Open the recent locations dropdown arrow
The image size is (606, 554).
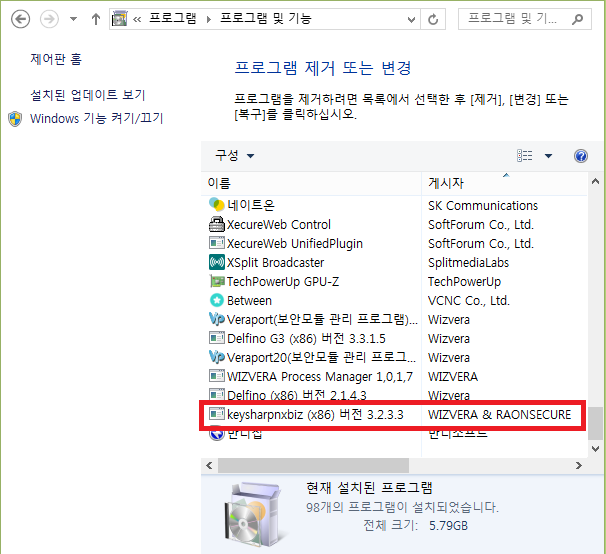pyautogui.click(x=73, y=19)
